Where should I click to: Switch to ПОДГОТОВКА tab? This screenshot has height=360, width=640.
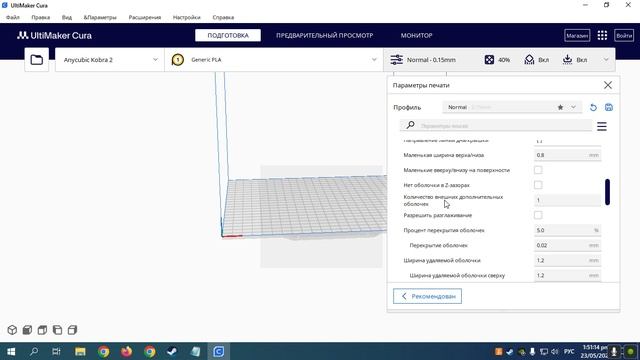coord(228,36)
